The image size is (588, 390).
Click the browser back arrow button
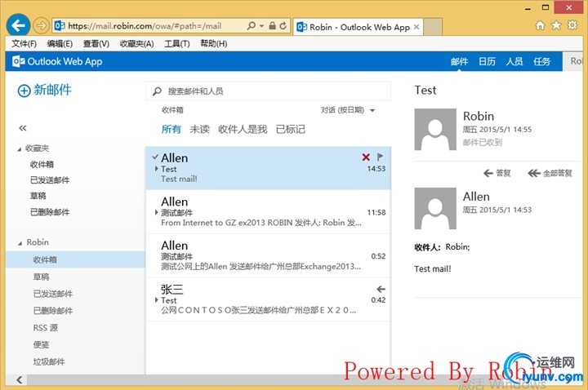pyautogui.click(x=18, y=25)
